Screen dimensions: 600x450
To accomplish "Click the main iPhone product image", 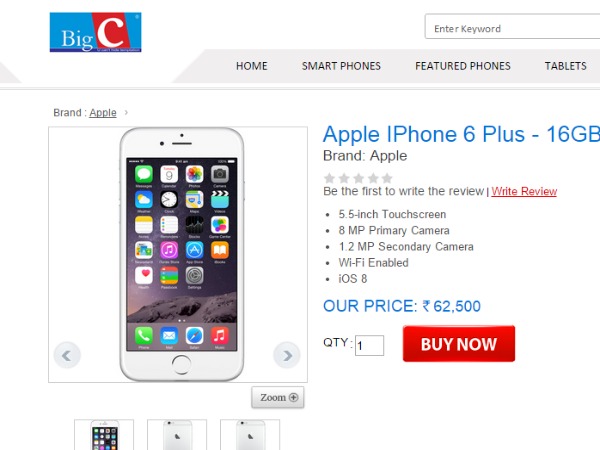I will point(181,254).
